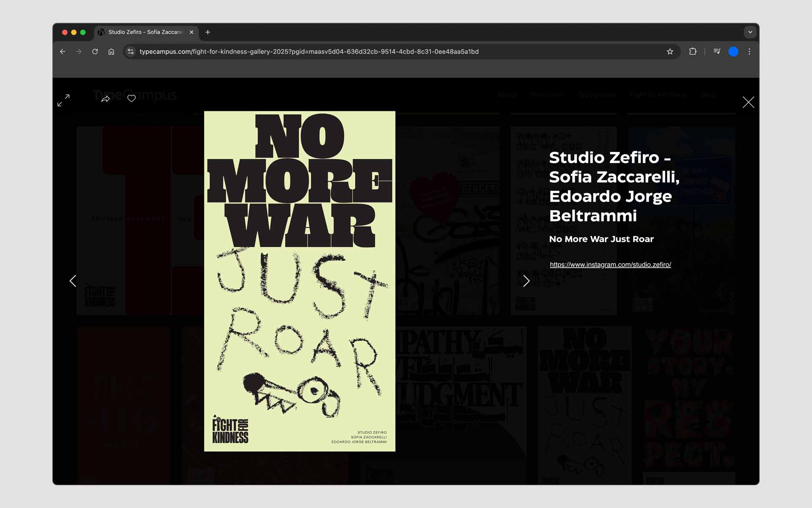
Task: Bookmark this page with the star icon
Action: (670, 52)
